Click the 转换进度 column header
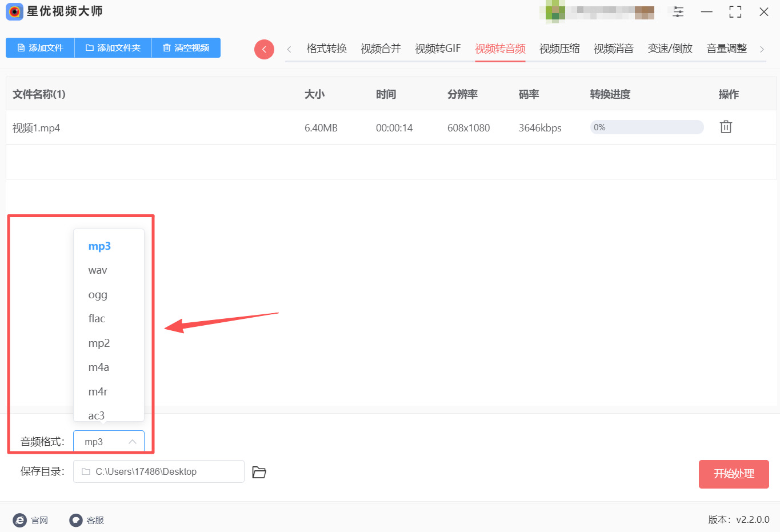This screenshot has height=532, width=780. click(x=610, y=94)
